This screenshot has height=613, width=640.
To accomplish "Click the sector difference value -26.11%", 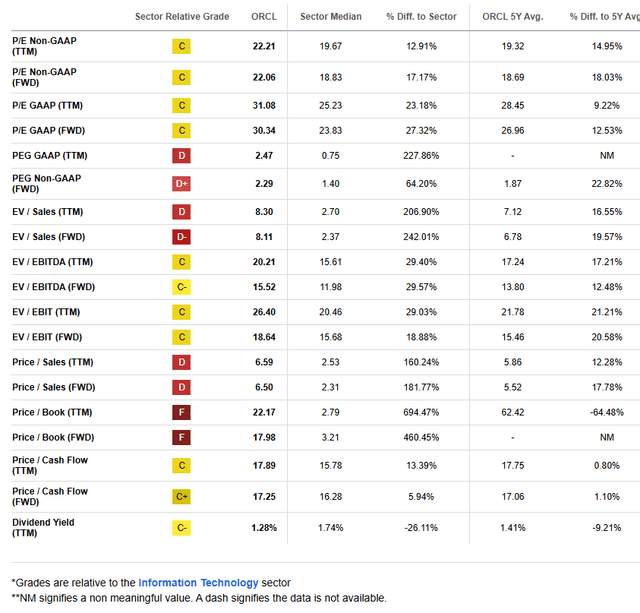I will tap(421, 528).
